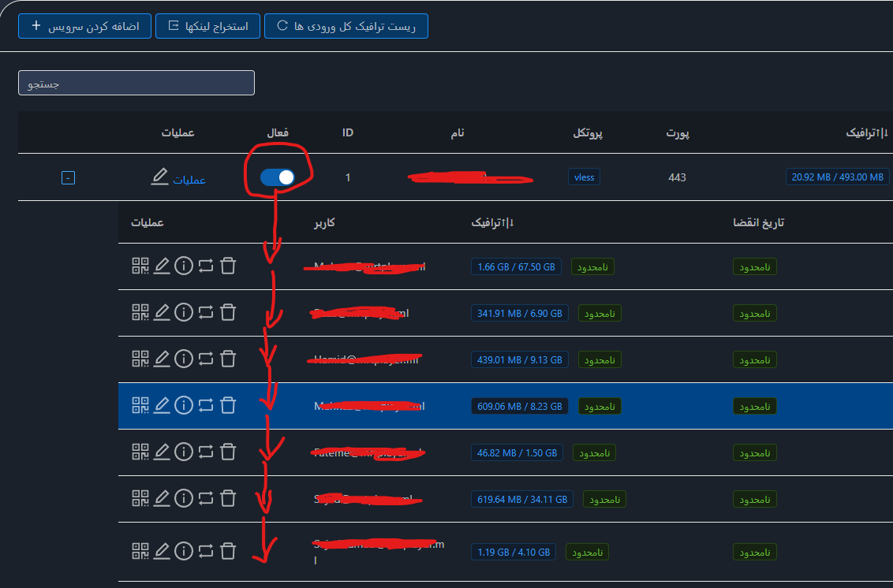Reset traffic of 46.82 MB / 1.50 GB user
The image size is (893, 588).
(206, 452)
